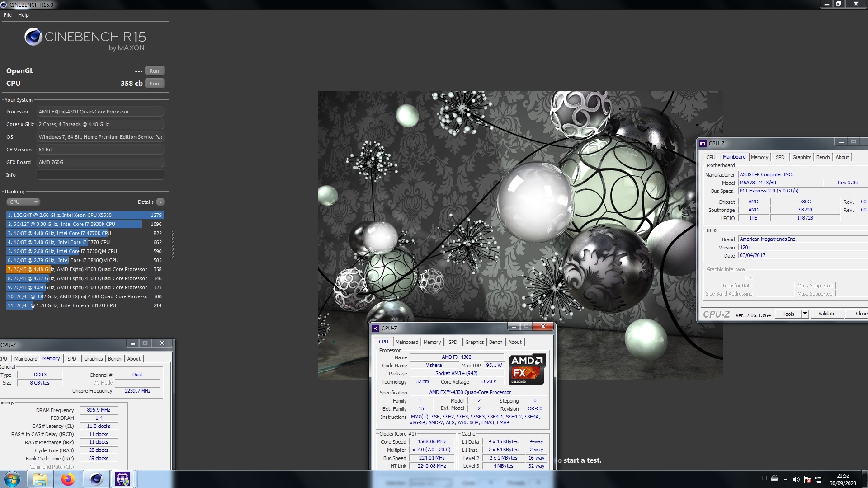Screen dimensions: 868x488
Task: Open the Windows Start orb
Action: tap(12, 479)
